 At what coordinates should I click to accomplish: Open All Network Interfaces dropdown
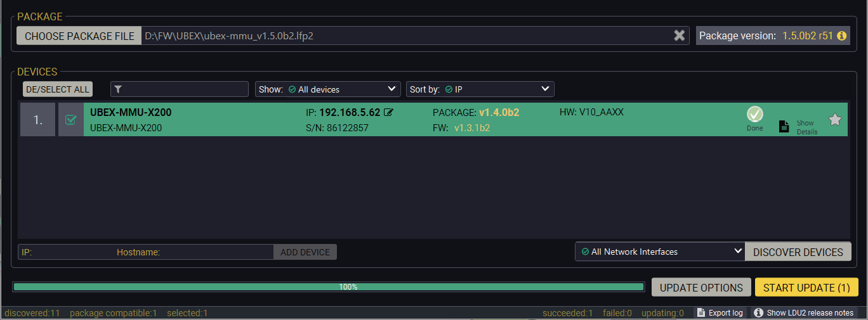(660, 252)
